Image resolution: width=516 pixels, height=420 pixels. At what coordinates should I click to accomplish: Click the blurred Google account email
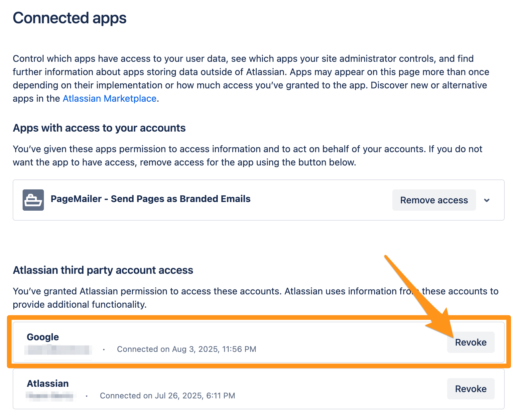(59, 350)
